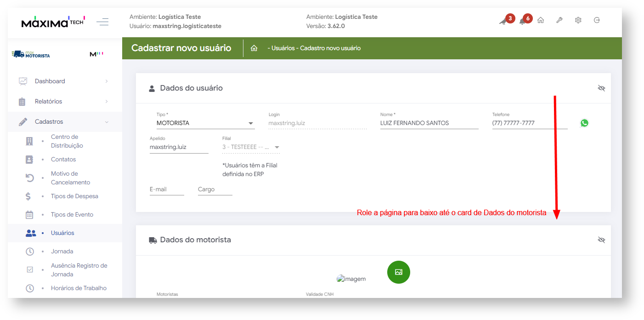Click the WhatsApp icon beside Telefone

click(584, 123)
